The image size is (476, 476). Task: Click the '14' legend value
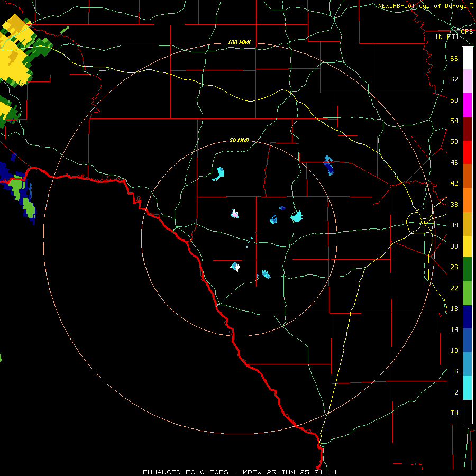pyautogui.click(x=454, y=329)
